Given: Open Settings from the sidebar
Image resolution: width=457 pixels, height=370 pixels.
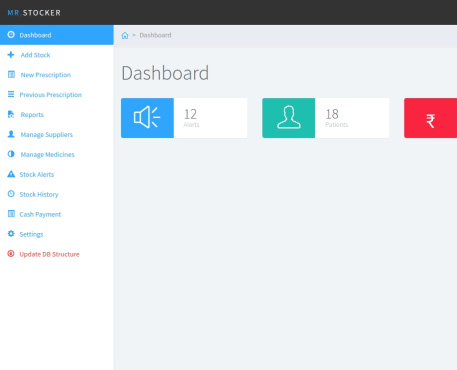Looking at the screenshot, I should coord(57,234).
